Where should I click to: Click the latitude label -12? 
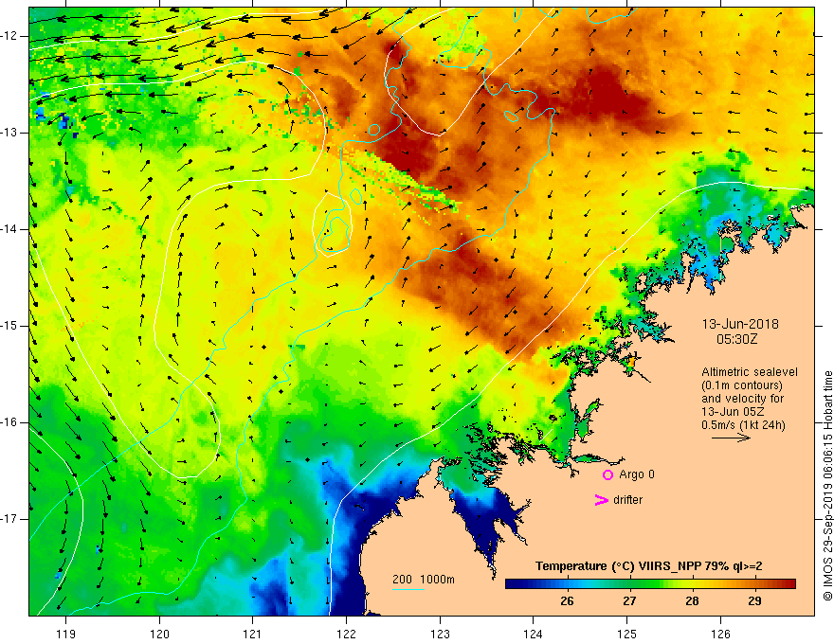click(x=9, y=36)
